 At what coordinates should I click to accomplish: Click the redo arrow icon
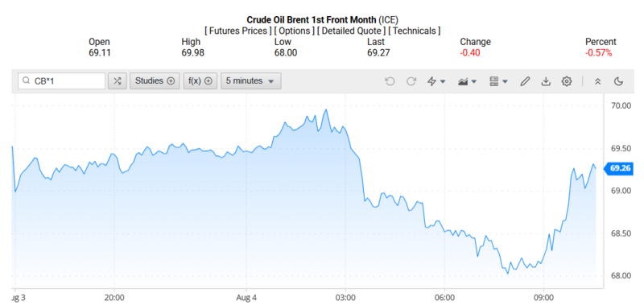coord(411,81)
